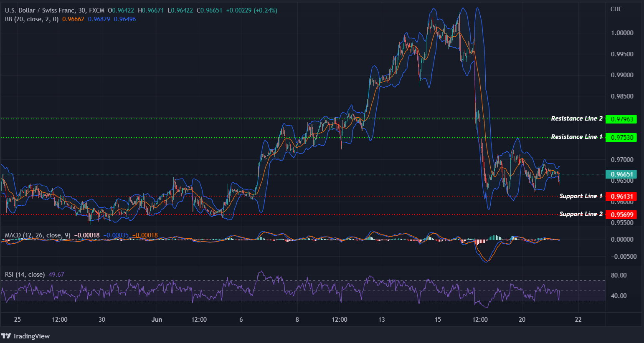The width and height of the screenshot is (644, 343).
Task: Select the Resistance Line 2 label text
Action: (x=576, y=119)
